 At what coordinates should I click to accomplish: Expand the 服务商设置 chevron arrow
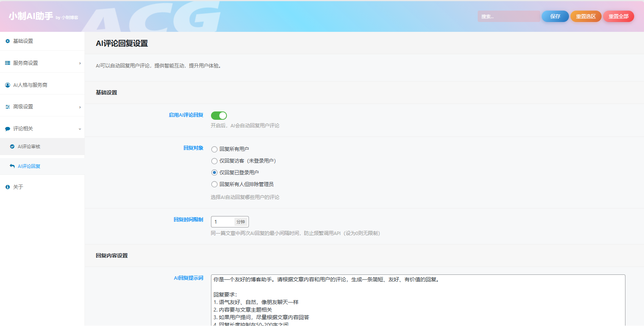click(x=80, y=63)
